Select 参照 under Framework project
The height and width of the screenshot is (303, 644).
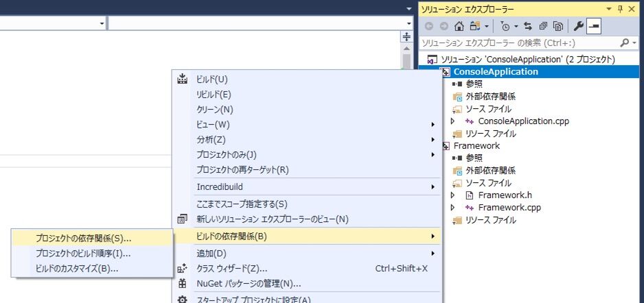pyautogui.click(x=474, y=158)
